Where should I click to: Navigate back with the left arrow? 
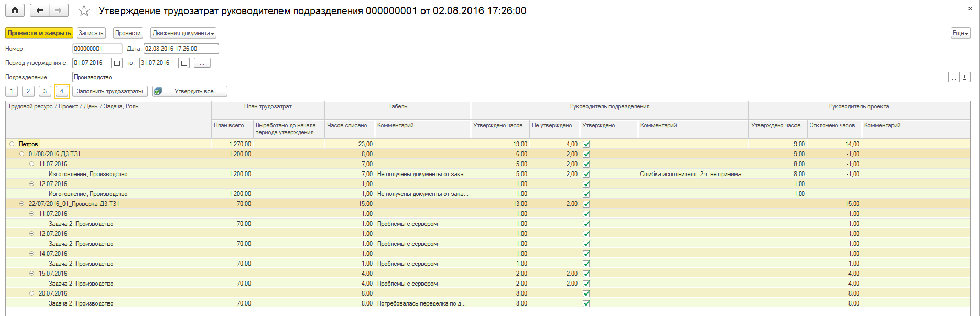tap(39, 10)
